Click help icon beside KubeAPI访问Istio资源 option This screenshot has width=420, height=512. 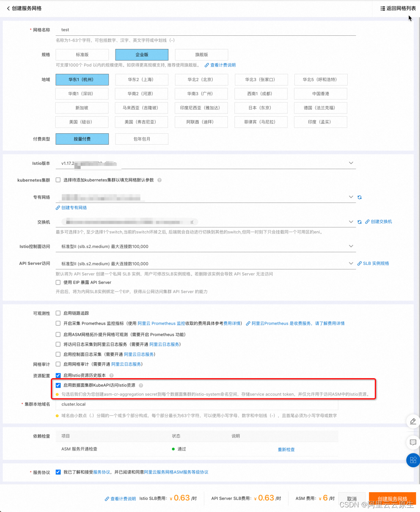point(140,385)
